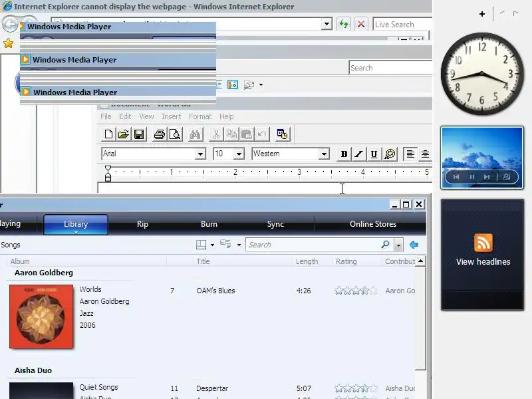Open the font color palette in WordPad
This screenshot has width=532, height=399.
coord(390,154)
